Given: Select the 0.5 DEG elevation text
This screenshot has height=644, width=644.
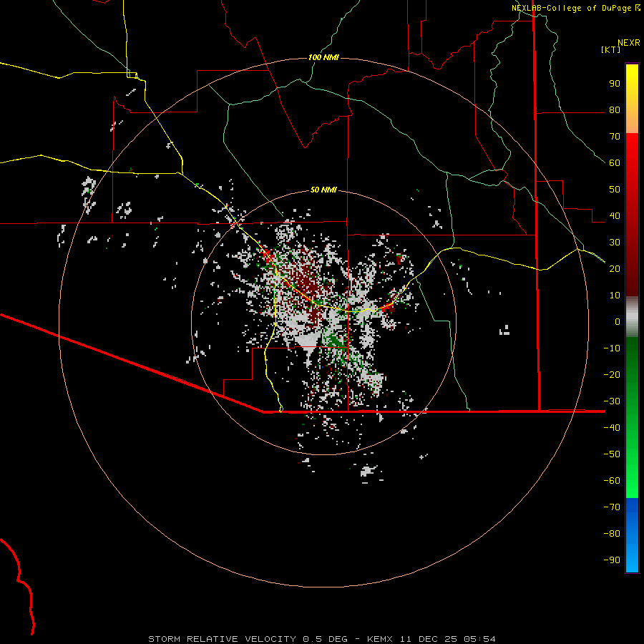Looking at the screenshot, I should pyautogui.click(x=326, y=639).
